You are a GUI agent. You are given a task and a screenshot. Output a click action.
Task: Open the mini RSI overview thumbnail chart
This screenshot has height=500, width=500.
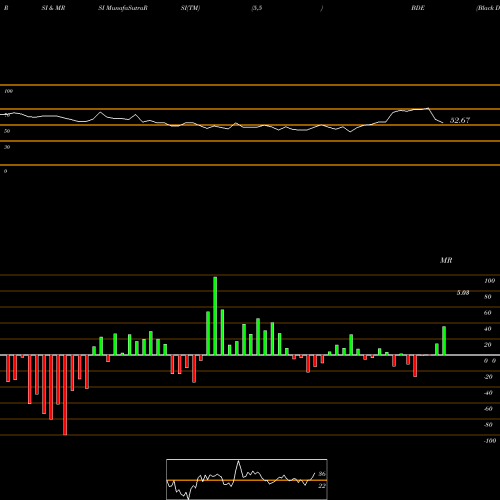[247, 479]
